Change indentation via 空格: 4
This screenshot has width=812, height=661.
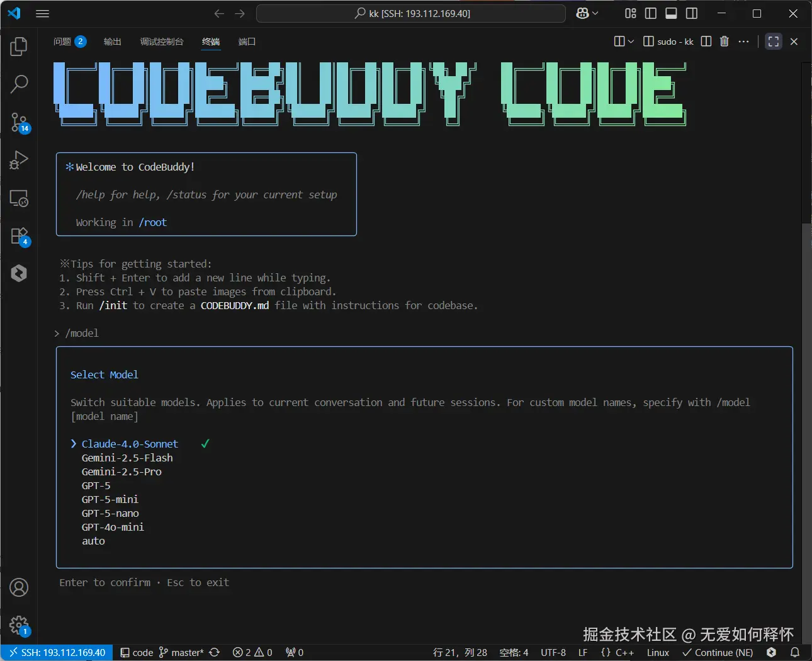[x=514, y=652]
